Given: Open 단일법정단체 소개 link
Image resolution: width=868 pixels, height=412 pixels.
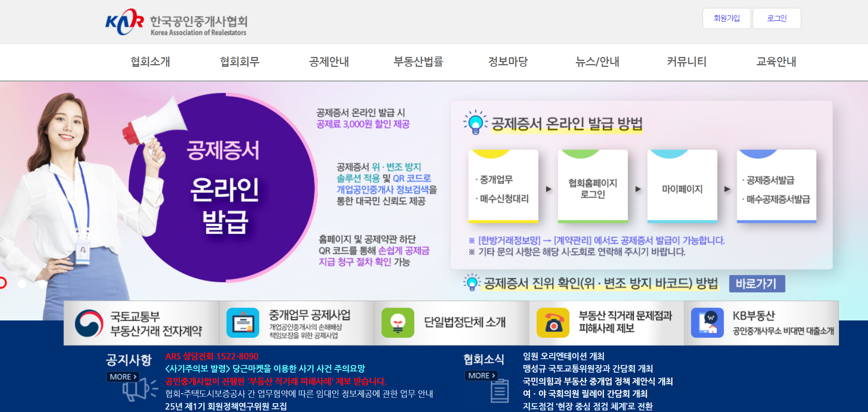Looking at the screenshot, I should click(452, 323).
